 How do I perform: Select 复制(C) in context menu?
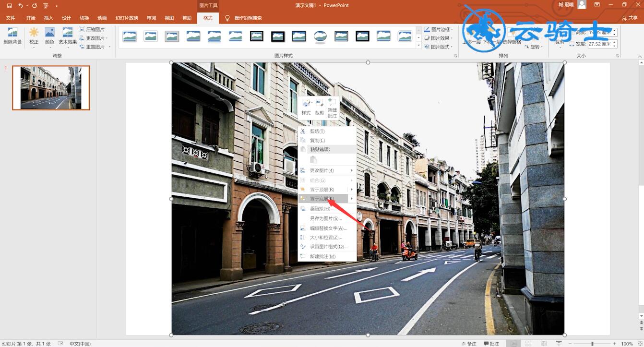[327, 140]
